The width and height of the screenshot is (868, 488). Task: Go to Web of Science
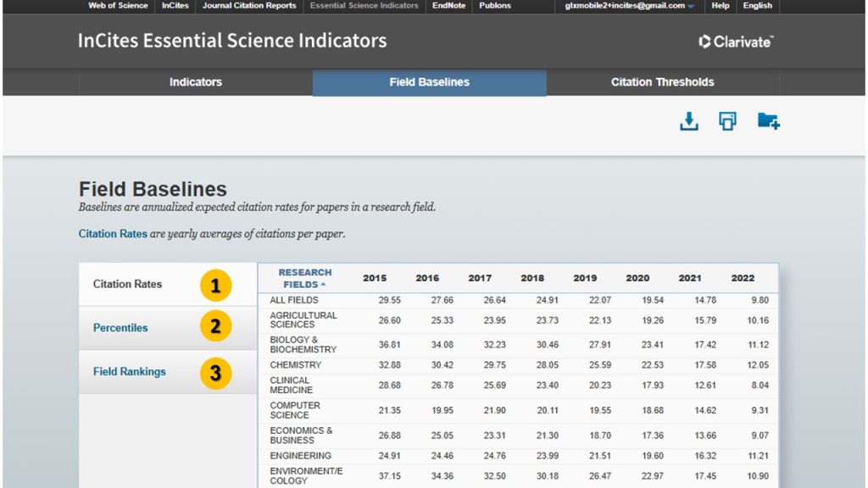point(118,6)
